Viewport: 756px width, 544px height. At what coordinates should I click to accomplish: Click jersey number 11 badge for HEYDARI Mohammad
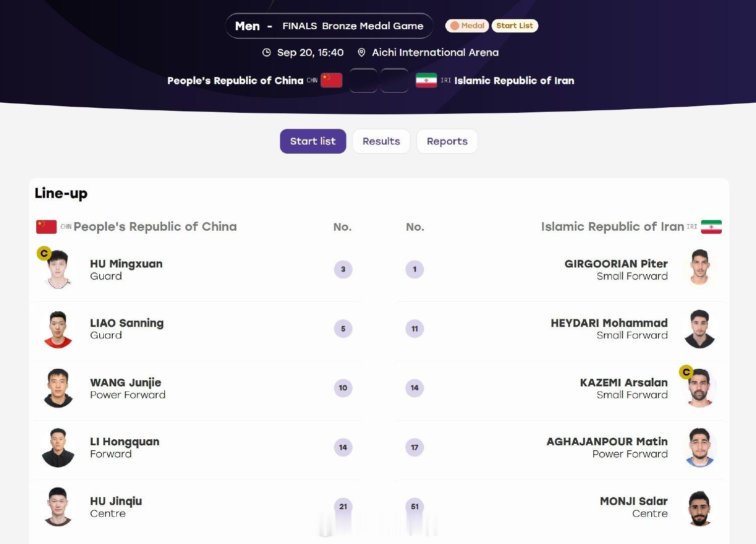point(415,328)
